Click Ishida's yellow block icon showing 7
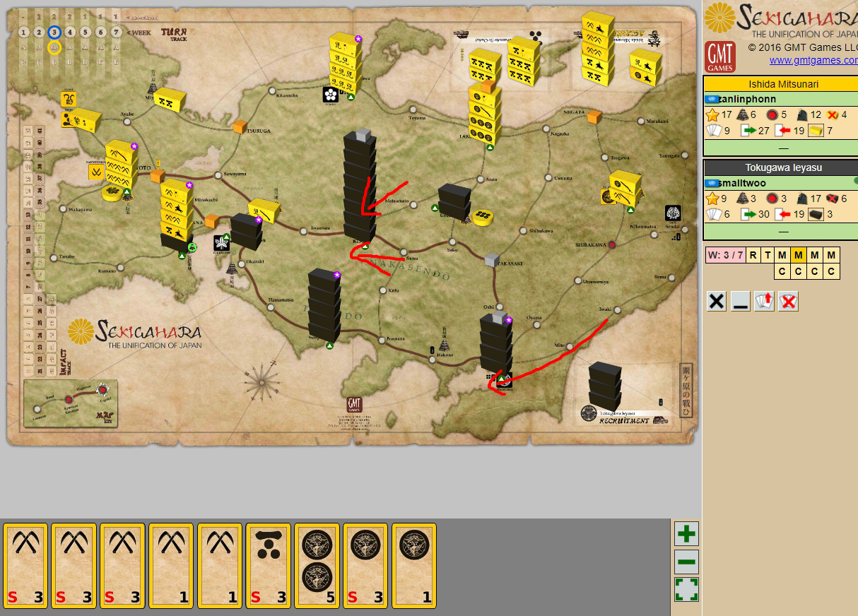The width and height of the screenshot is (858, 616). (816, 131)
